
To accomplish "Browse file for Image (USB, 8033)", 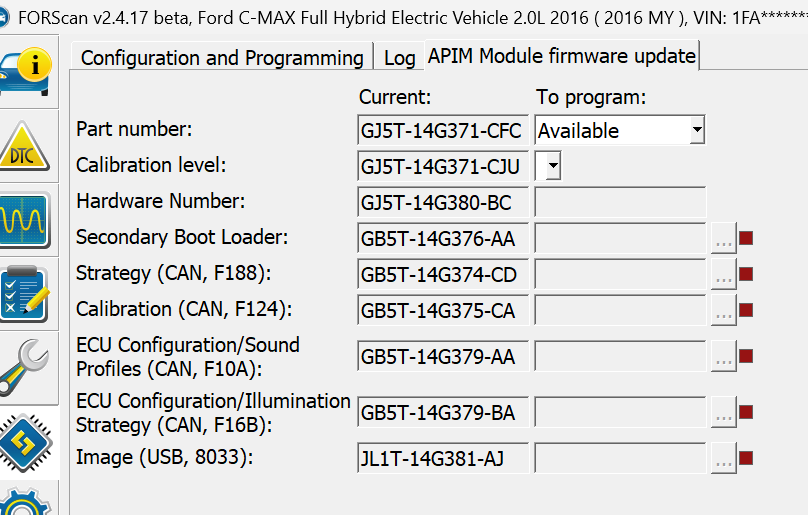I will (723, 458).
